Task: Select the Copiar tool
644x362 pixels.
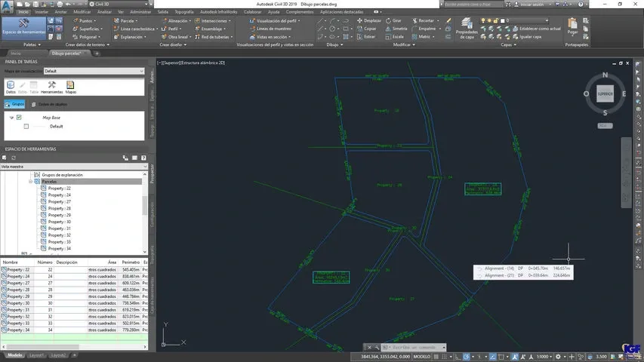Action: pos(366,29)
